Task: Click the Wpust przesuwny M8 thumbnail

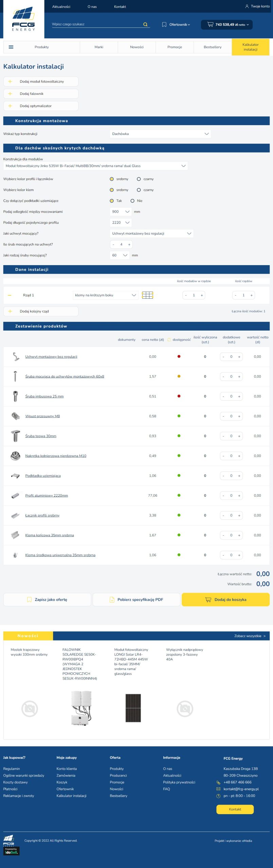Action: click(x=15, y=416)
